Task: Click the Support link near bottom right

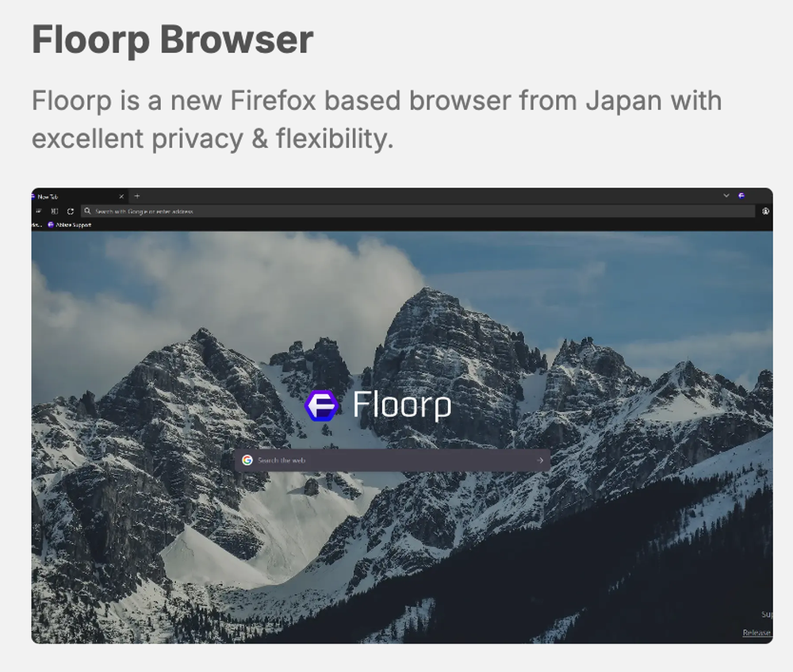Action: click(765, 613)
